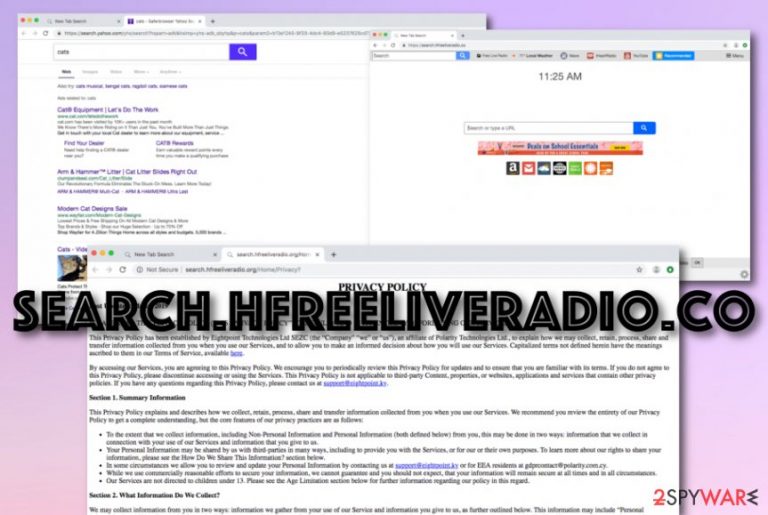Click toolbar Search field in radio window

click(x=414, y=56)
